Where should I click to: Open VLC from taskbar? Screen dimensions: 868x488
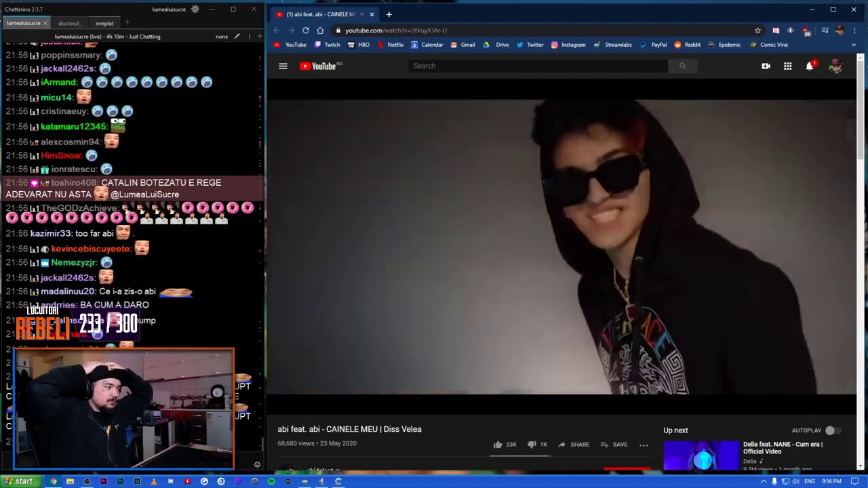pos(154,481)
